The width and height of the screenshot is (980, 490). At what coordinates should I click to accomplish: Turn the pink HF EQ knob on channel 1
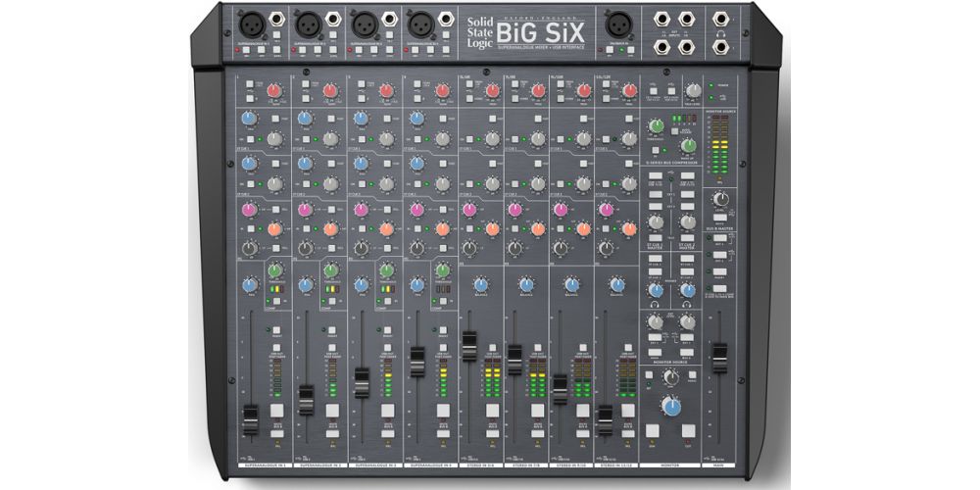pos(249,210)
